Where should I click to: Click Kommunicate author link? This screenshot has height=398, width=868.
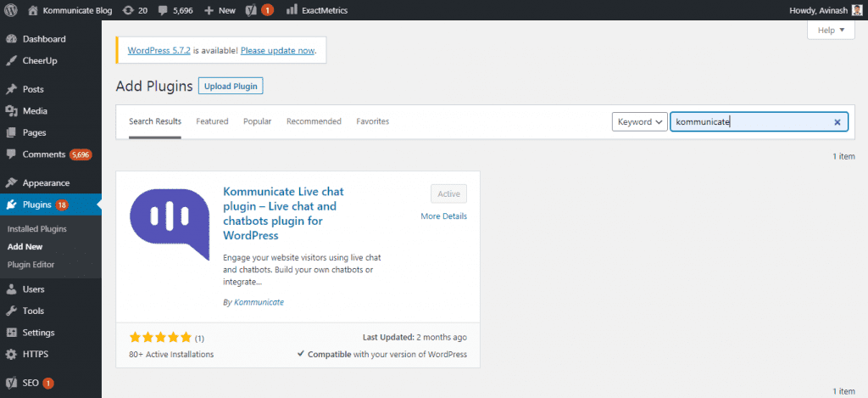(x=259, y=303)
